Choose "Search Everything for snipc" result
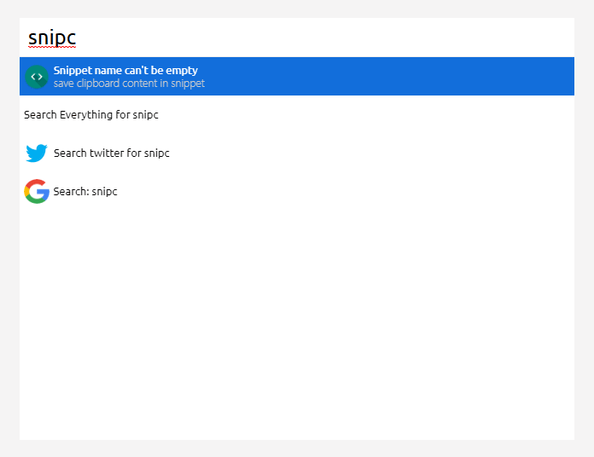Image resolution: width=594 pixels, height=457 pixels. (297, 114)
